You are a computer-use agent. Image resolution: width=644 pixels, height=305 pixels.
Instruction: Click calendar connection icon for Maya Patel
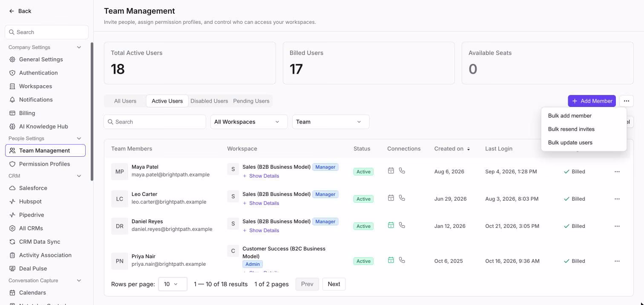[x=391, y=170]
